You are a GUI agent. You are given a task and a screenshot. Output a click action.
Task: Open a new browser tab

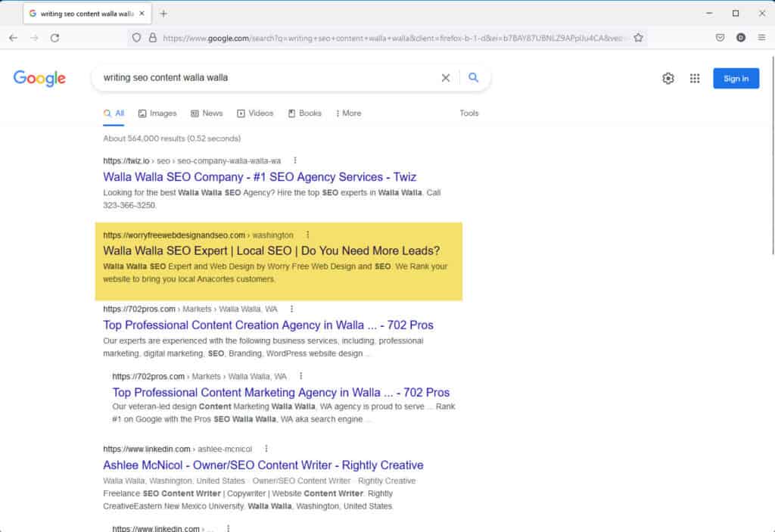pyautogui.click(x=163, y=14)
